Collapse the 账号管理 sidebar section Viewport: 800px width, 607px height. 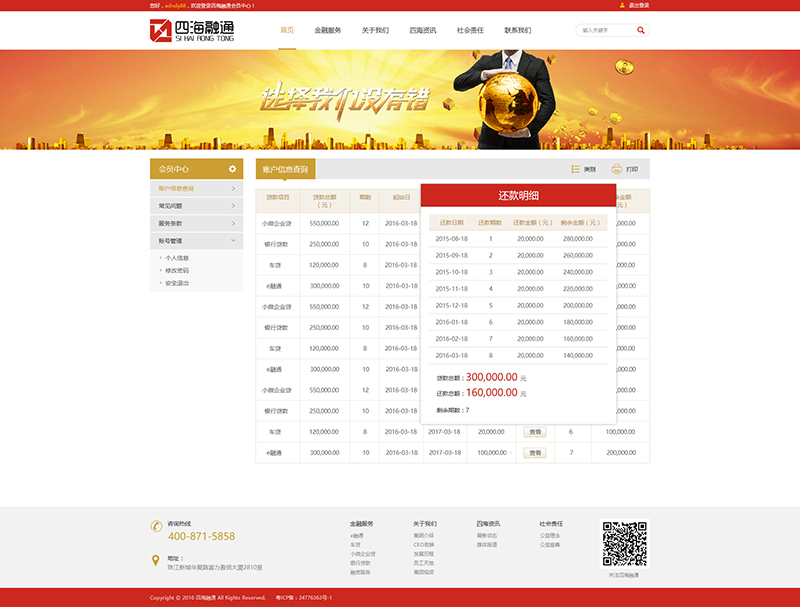pos(196,241)
